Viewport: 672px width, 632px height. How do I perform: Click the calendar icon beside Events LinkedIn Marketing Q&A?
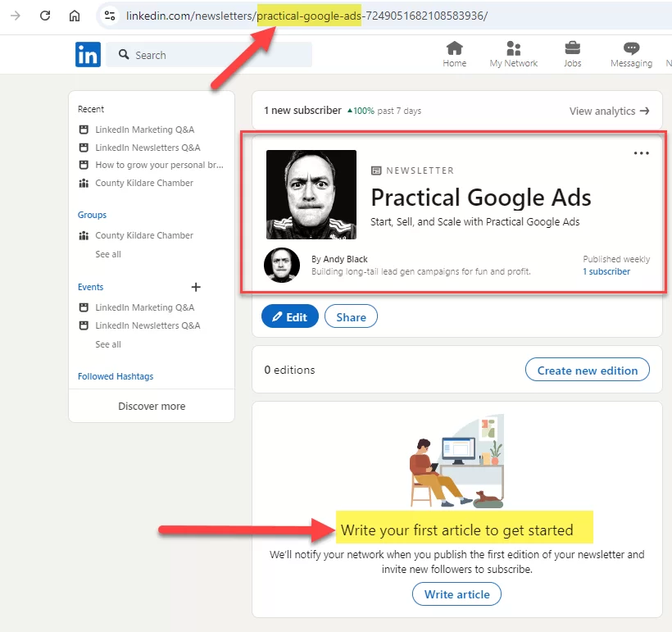(x=84, y=307)
